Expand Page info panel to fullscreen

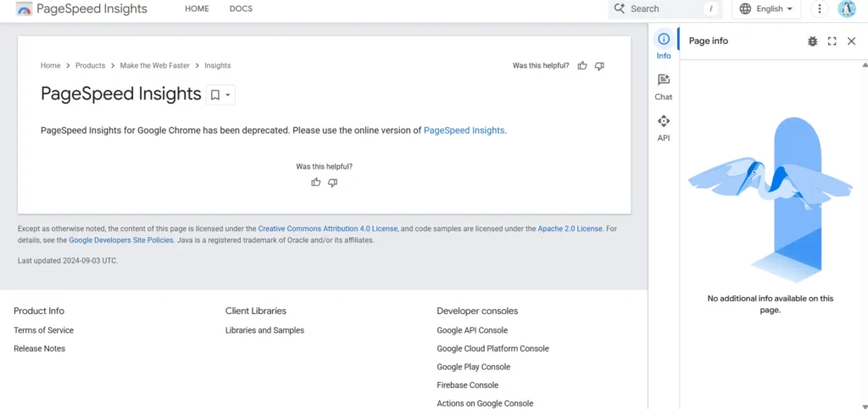(832, 41)
